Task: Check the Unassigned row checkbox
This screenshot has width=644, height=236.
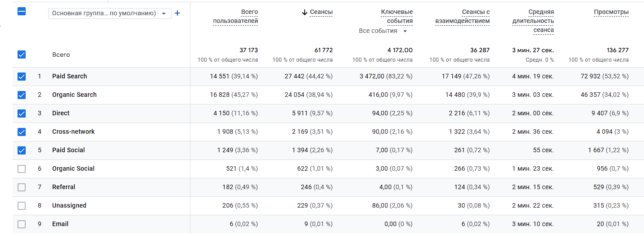Action: [22, 206]
